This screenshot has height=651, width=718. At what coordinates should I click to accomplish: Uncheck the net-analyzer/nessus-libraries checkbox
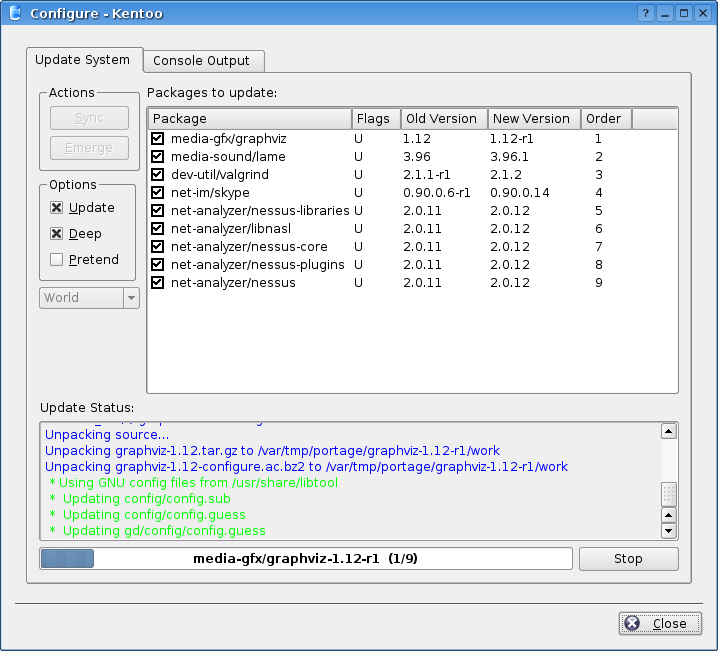click(158, 211)
